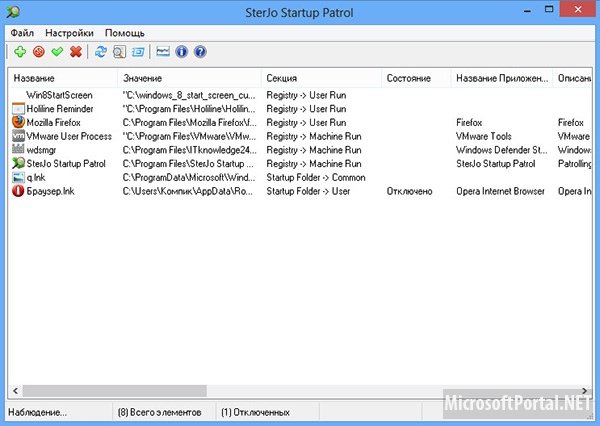The image size is (600, 426).
Task: Click the scrollbar left arrow
Action: point(15,391)
